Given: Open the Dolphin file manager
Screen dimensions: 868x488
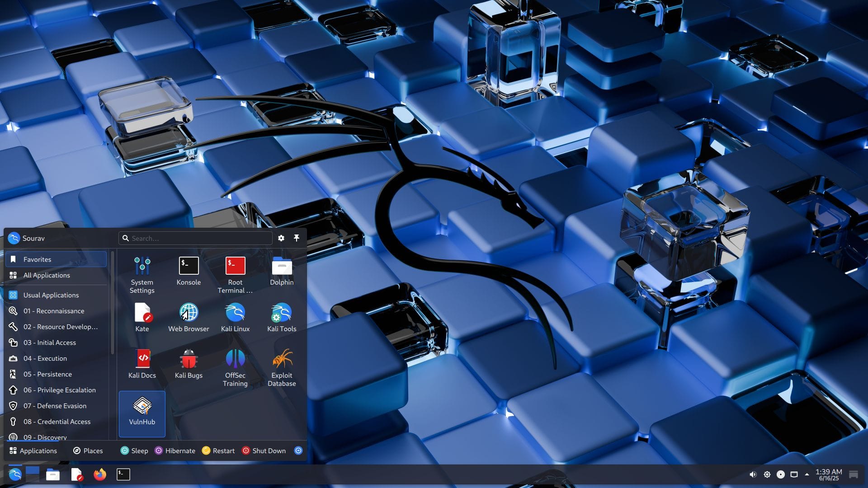Looking at the screenshot, I should tap(282, 270).
